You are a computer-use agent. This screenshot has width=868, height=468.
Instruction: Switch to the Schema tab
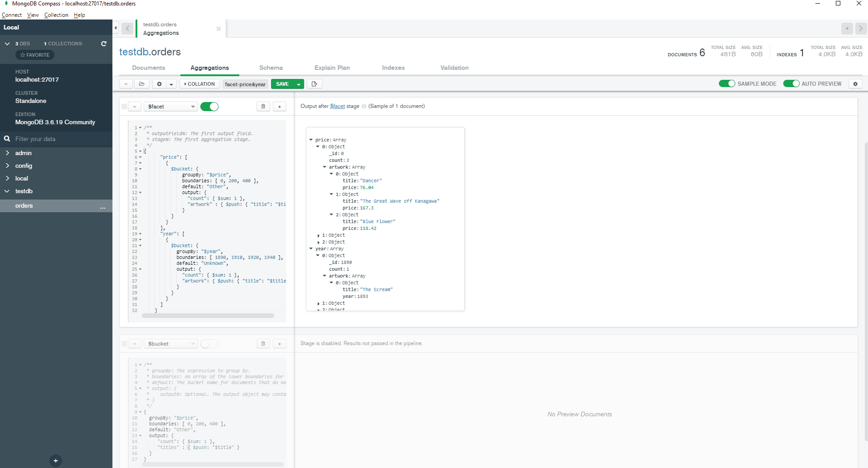[271, 68]
